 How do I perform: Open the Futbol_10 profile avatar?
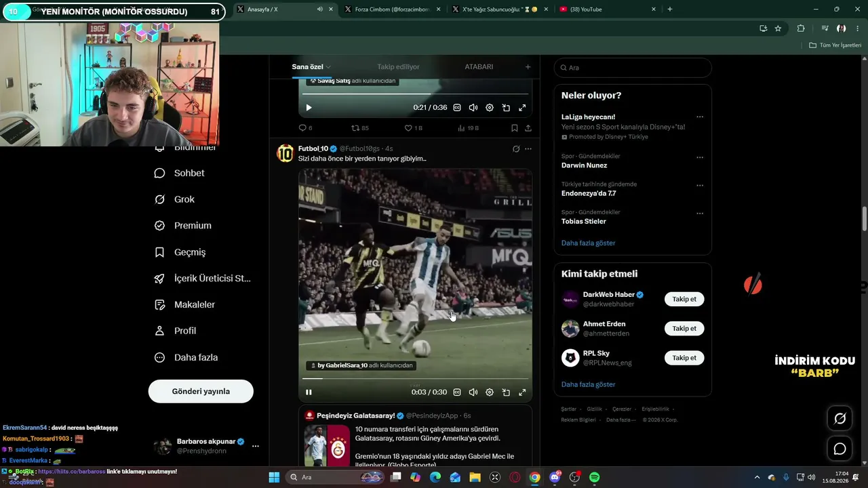tap(285, 153)
